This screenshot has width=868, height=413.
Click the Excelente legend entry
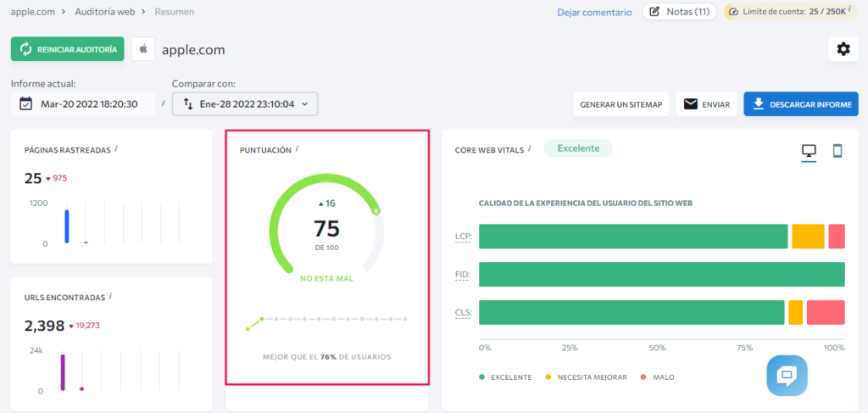[x=506, y=377]
